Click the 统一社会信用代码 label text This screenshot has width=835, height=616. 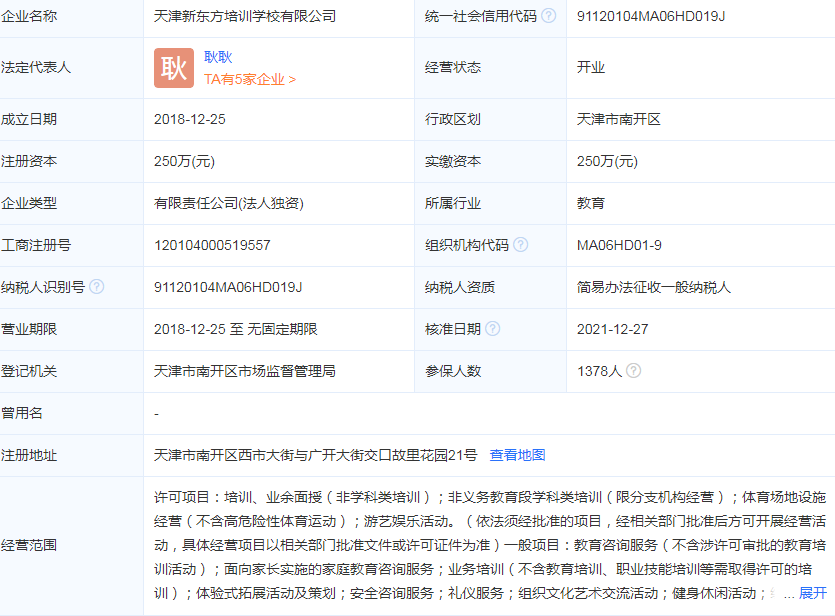481,17
